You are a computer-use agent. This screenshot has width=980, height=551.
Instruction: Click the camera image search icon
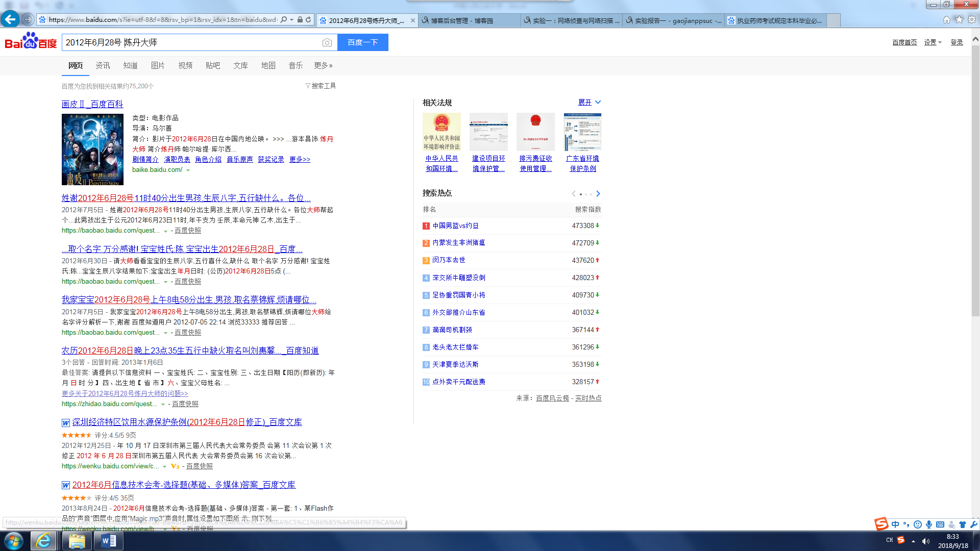click(327, 42)
